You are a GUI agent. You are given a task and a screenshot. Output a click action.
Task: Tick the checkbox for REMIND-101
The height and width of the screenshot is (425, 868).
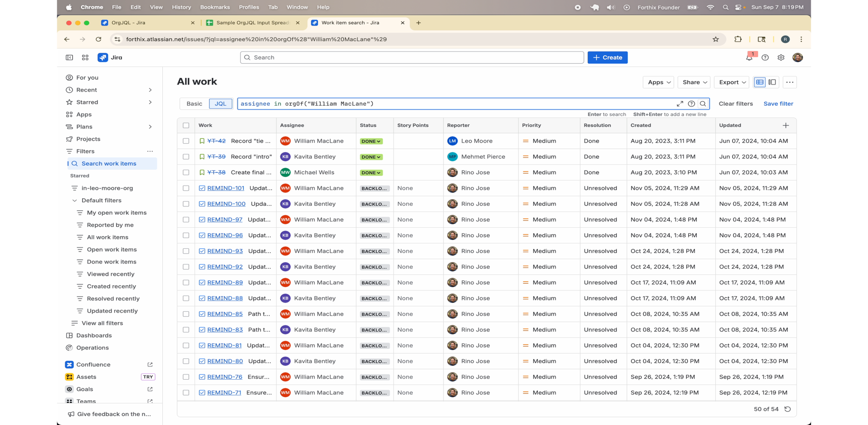(x=186, y=188)
